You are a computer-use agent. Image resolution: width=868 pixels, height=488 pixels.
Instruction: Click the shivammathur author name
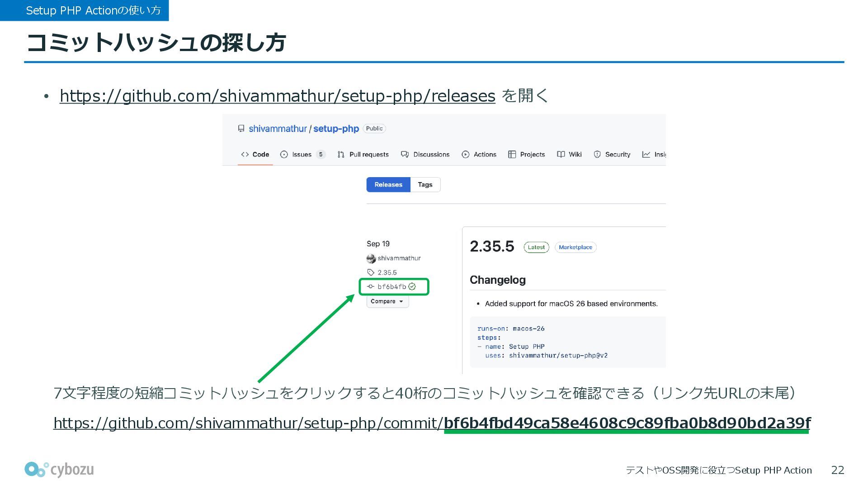399,258
